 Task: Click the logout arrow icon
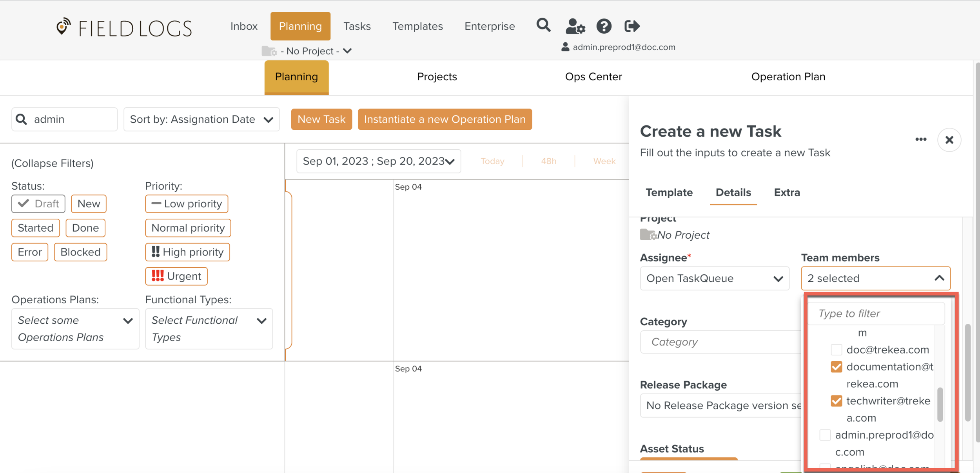point(632,26)
